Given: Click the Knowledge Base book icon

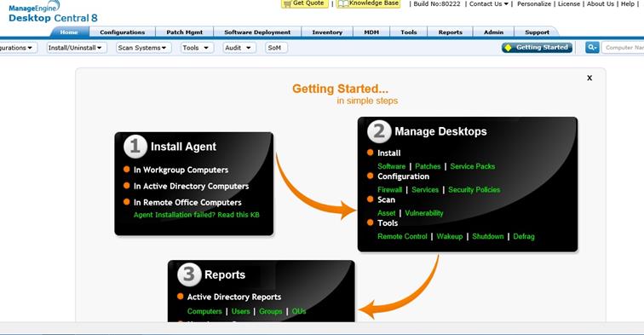Looking at the screenshot, I should pos(343,3).
